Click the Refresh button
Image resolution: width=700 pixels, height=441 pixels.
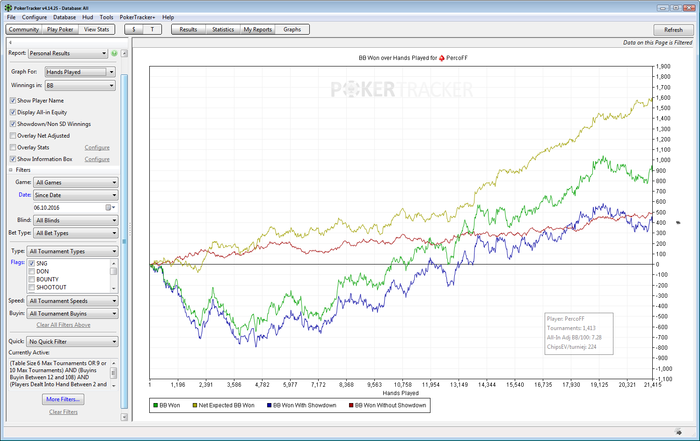coord(673,30)
